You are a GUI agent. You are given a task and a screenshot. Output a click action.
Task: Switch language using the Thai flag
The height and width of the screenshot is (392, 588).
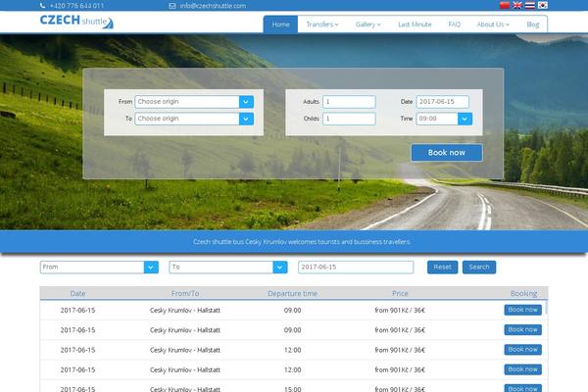(530, 5)
